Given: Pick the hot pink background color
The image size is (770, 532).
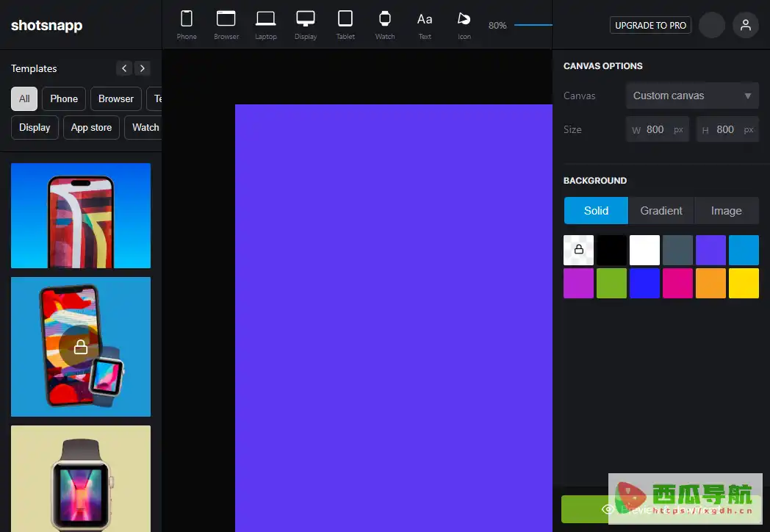Looking at the screenshot, I should [677, 284].
